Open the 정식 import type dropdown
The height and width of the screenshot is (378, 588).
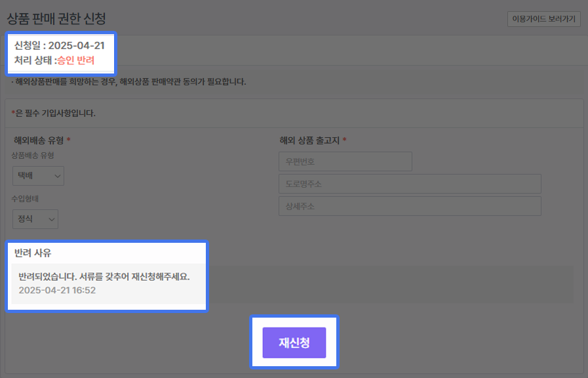(x=35, y=219)
